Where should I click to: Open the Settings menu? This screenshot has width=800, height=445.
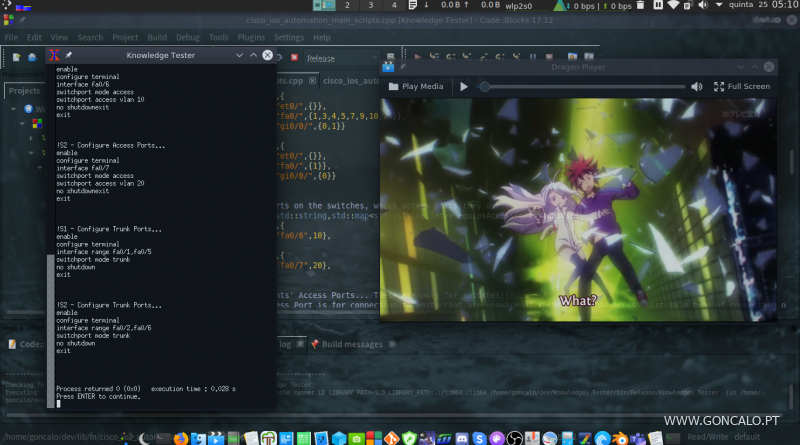pyautogui.click(x=289, y=37)
